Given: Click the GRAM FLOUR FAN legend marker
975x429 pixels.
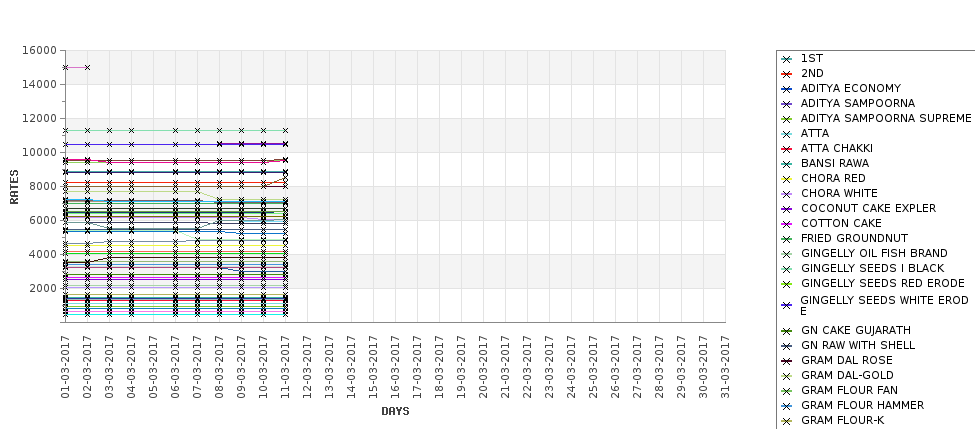Looking at the screenshot, I should coord(787,391).
